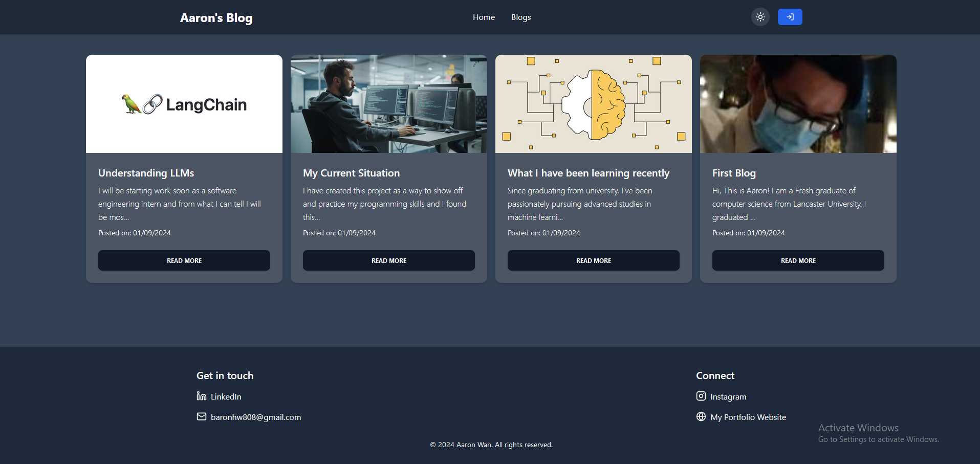Image resolution: width=980 pixels, height=464 pixels.
Task: Click the Instagram icon in footer
Action: (701, 396)
